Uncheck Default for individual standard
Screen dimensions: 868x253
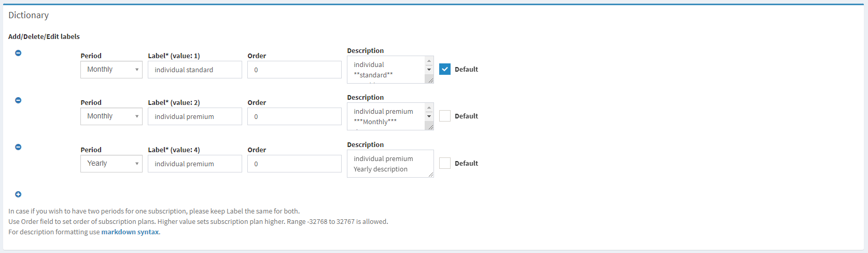pos(445,69)
